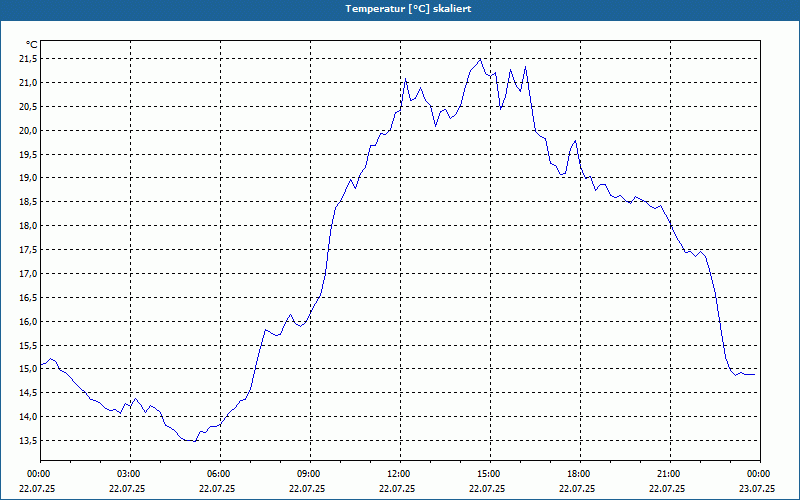This screenshot has width=800, height=500.
Task: Select the 14,0 y-axis label
Action: click(x=29, y=417)
